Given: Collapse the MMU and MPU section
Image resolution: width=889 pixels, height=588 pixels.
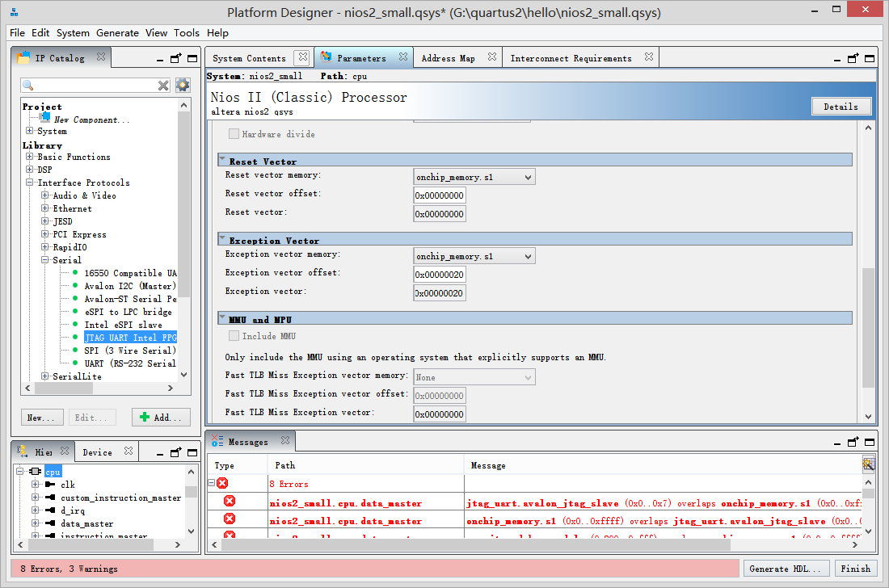Looking at the screenshot, I should tap(222, 318).
